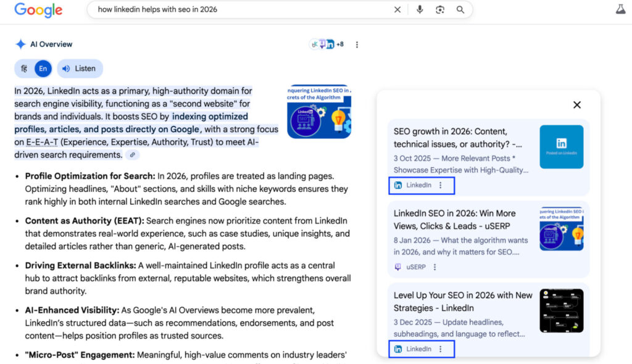Open the AI Overview three-dot menu
The width and height of the screenshot is (632, 364).
coord(357,44)
